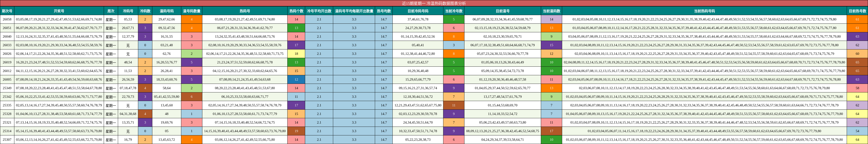The width and height of the screenshot is (868, 144).
Task: Click the '热码号' column header
Action: click(245, 11)
